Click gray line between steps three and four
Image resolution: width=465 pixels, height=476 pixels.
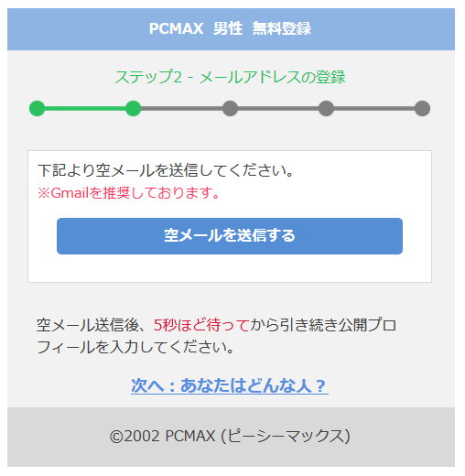(278, 108)
